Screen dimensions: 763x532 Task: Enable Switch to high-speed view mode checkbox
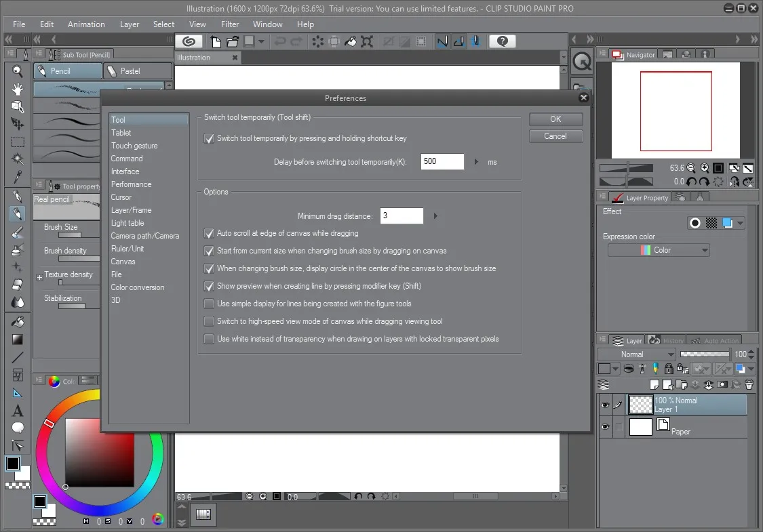209,321
